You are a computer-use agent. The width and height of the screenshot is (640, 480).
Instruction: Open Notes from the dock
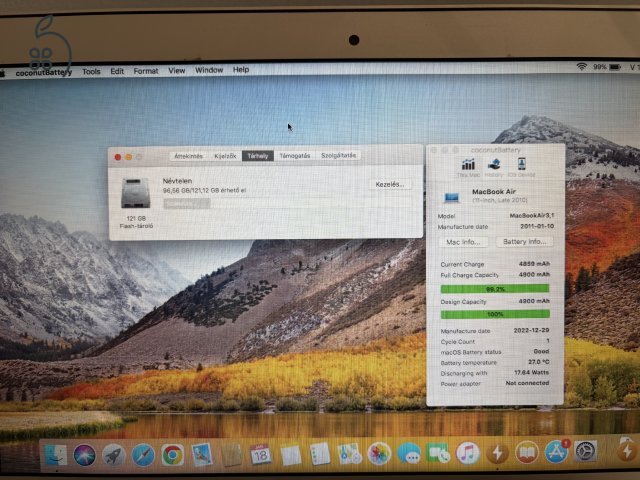(291, 455)
